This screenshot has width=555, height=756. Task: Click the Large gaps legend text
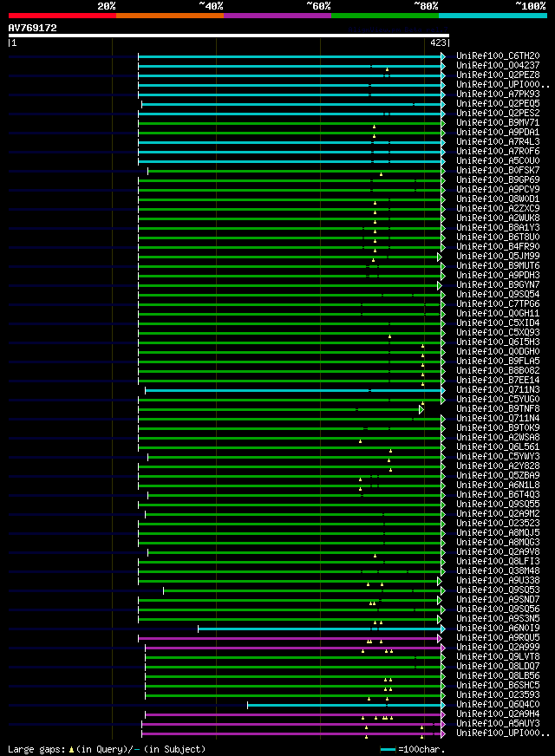[107, 749]
